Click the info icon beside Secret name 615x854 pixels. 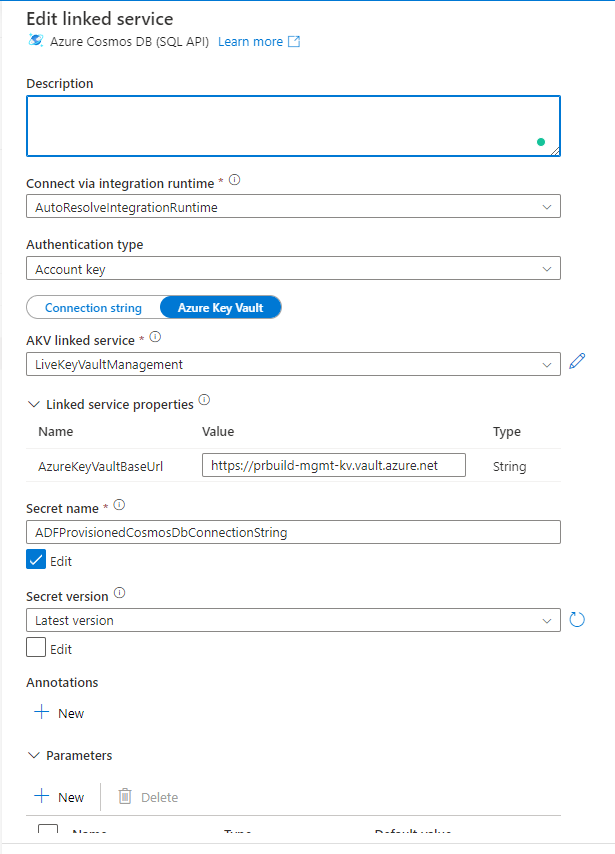coord(120,506)
